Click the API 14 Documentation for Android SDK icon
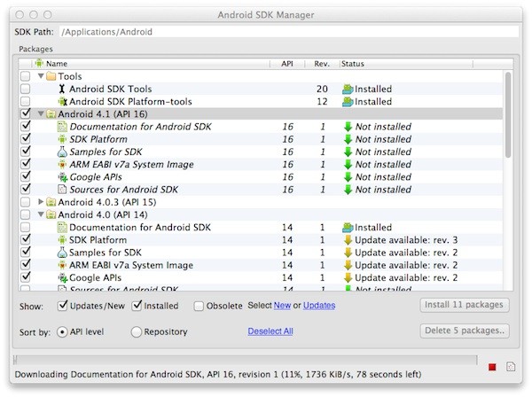 click(x=62, y=227)
